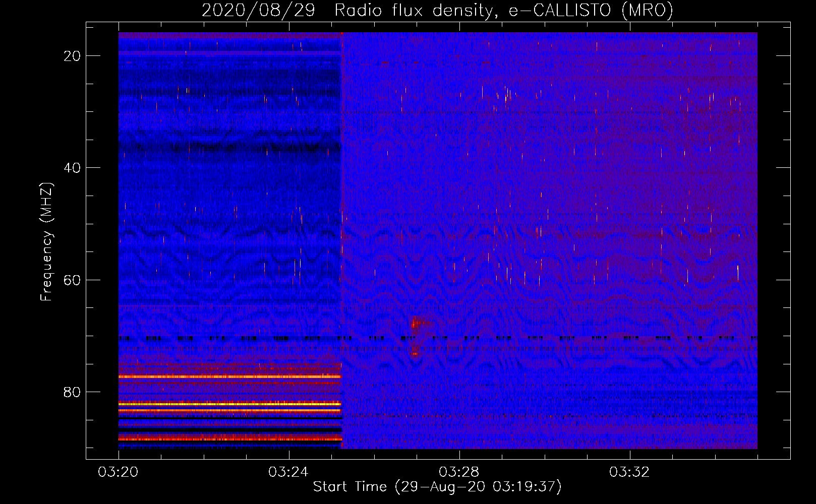Click the 40 frequency tick label

click(x=72, y=168)
